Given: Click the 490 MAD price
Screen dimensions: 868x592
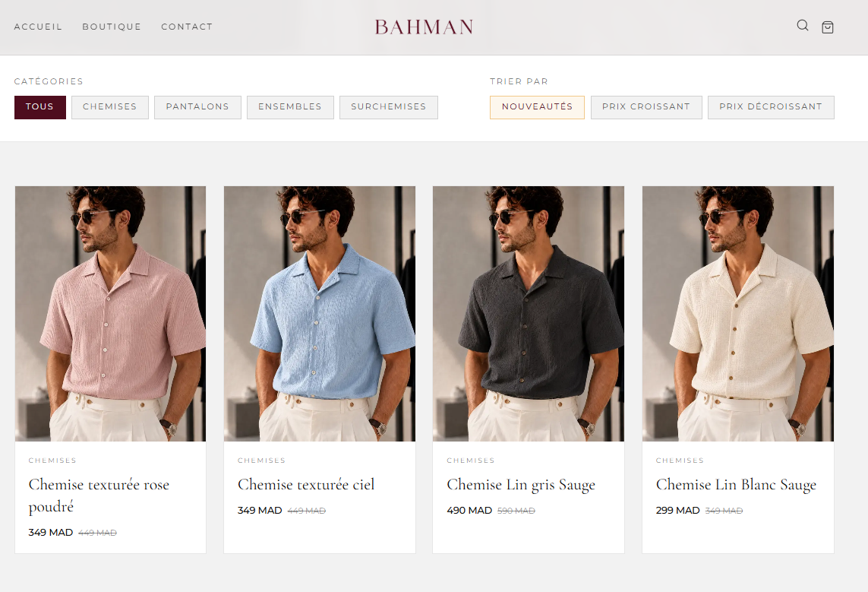Looking at the screenshot, I should click(x=469, y=510).
